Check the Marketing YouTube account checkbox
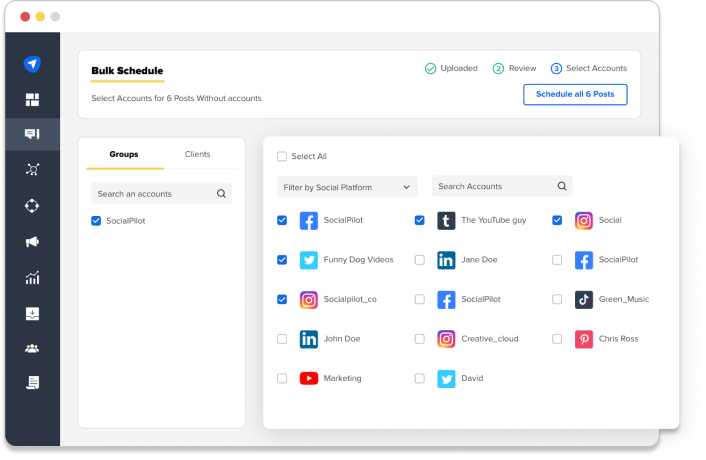The image size is (706, 460). (282, 379)
